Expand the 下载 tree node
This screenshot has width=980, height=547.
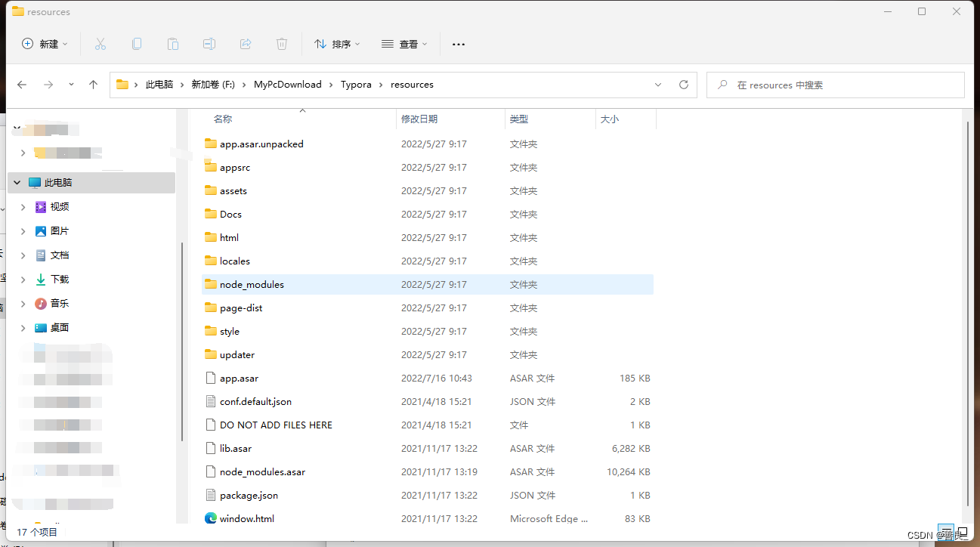(x=23, y=279)
